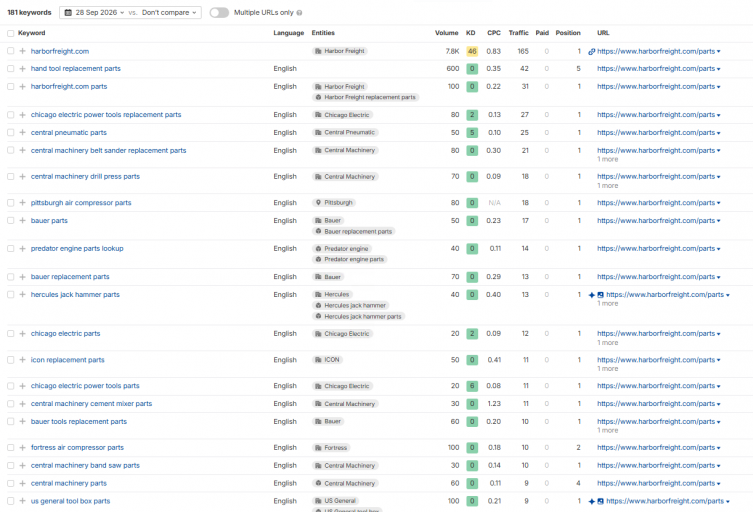Sort by KD column header
Viewport: 753px width, 512px height.
(471, 33)
